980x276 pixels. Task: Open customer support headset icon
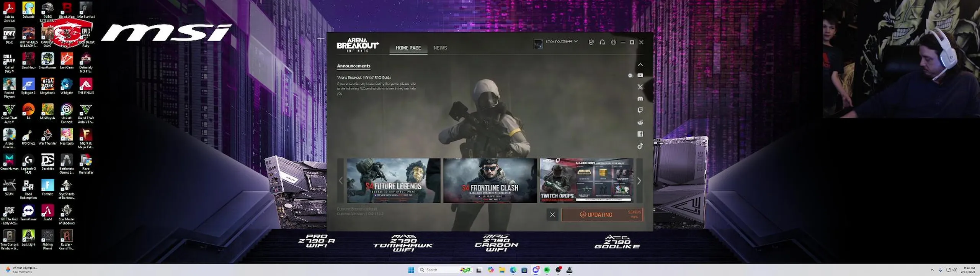point(602,42)
